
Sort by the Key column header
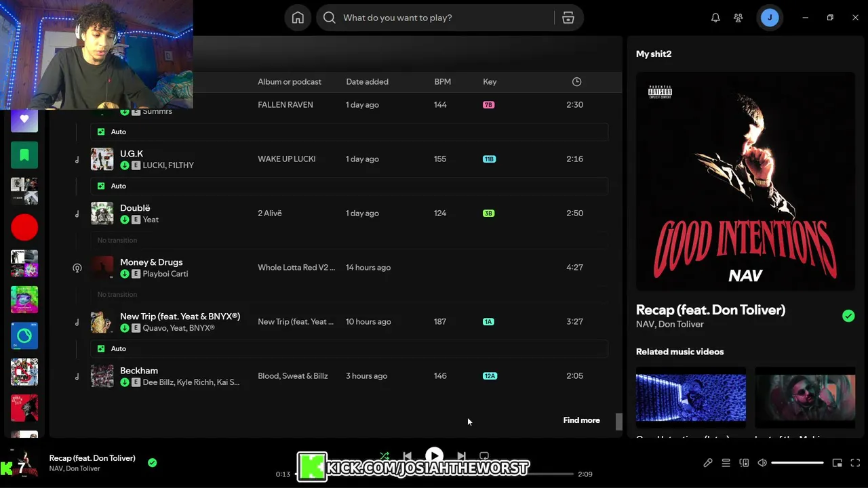pyautogui.click(x=490, y=81)
